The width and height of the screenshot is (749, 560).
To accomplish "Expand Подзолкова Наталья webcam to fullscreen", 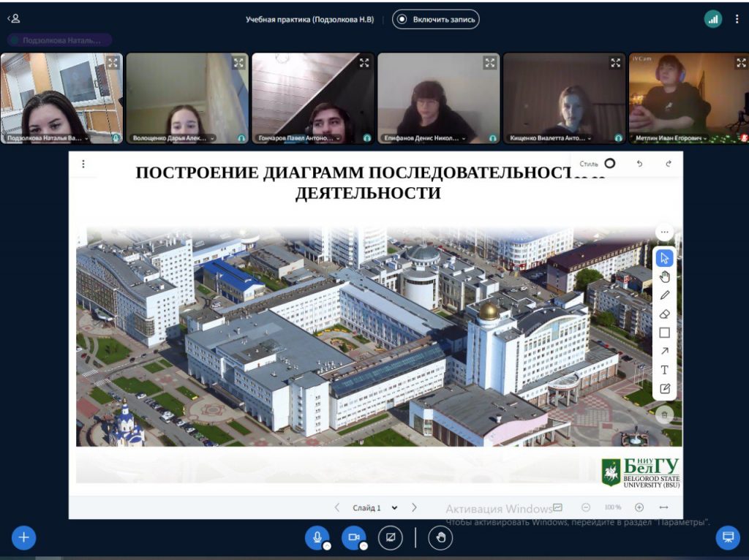I will (x=113, y=63).
